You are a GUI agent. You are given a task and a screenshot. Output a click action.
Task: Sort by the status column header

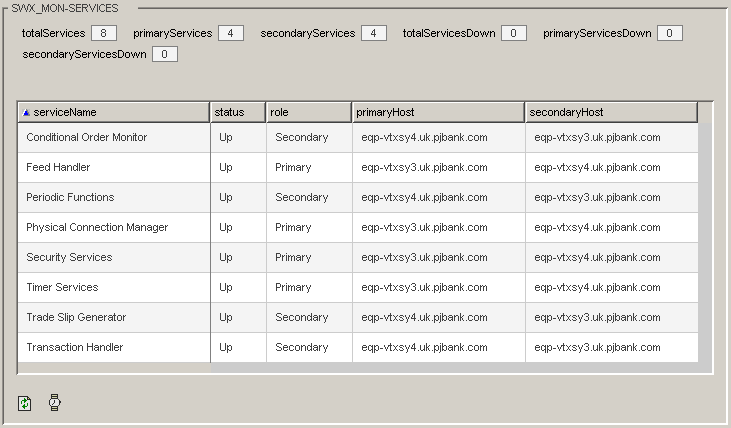coord(237,113)
